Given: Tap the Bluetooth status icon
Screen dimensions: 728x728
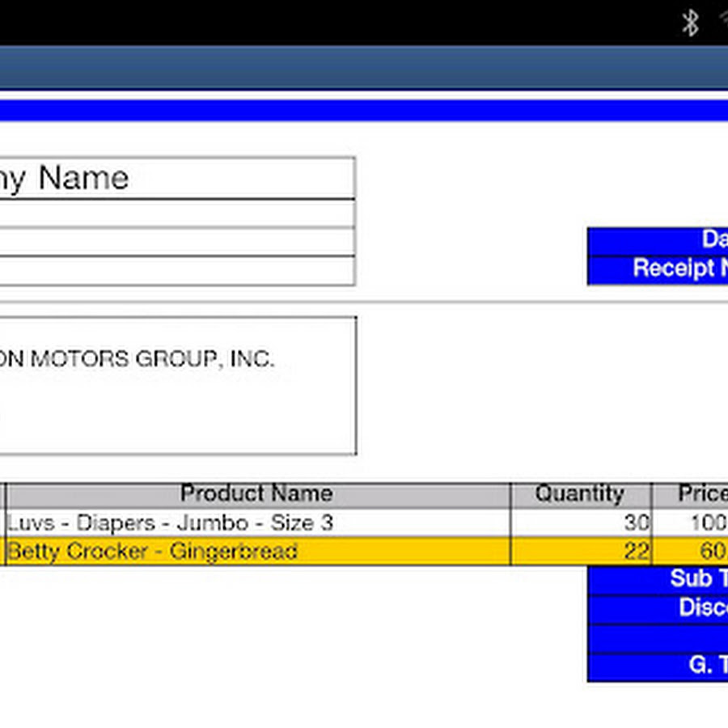Looking at the screenshot, I should point(690,23).
